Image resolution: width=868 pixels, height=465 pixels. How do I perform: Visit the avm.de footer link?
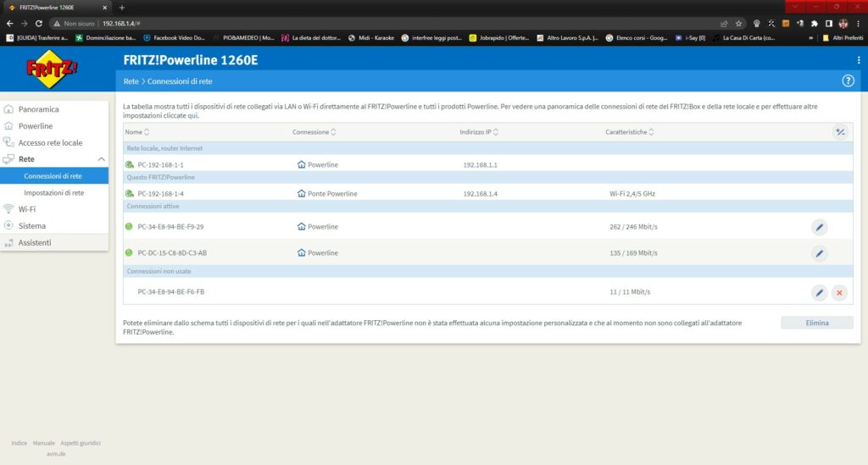coord(55,453)
